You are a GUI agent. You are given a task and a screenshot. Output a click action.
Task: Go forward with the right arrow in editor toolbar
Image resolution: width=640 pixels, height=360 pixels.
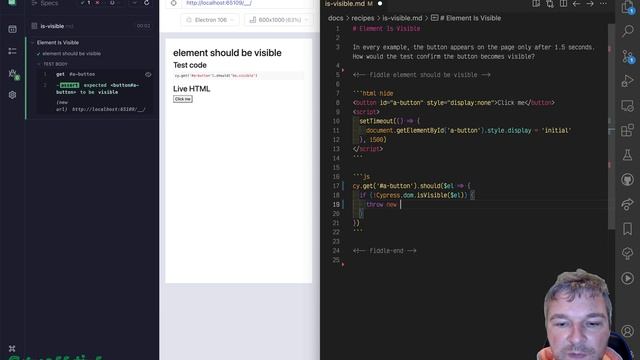pos(590,4)
